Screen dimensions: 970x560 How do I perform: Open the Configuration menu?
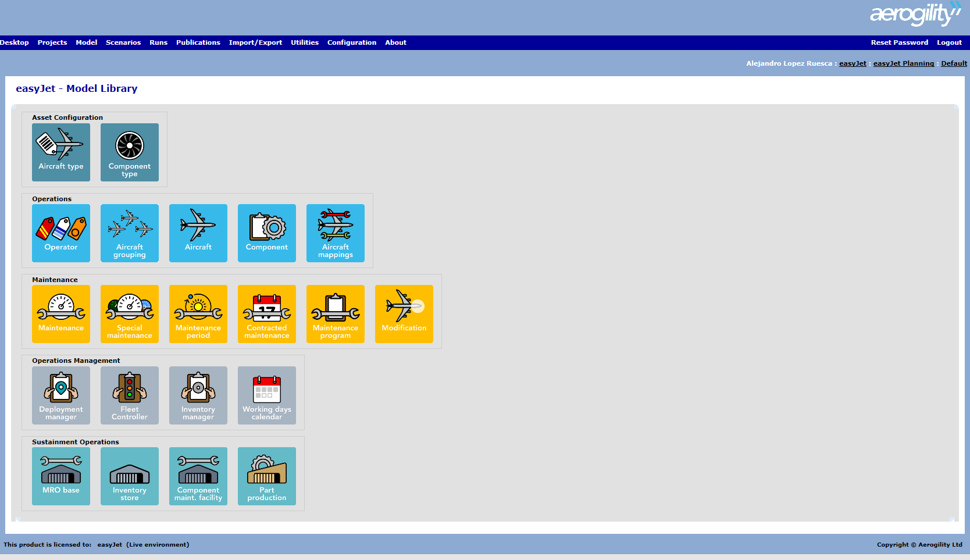352,42
